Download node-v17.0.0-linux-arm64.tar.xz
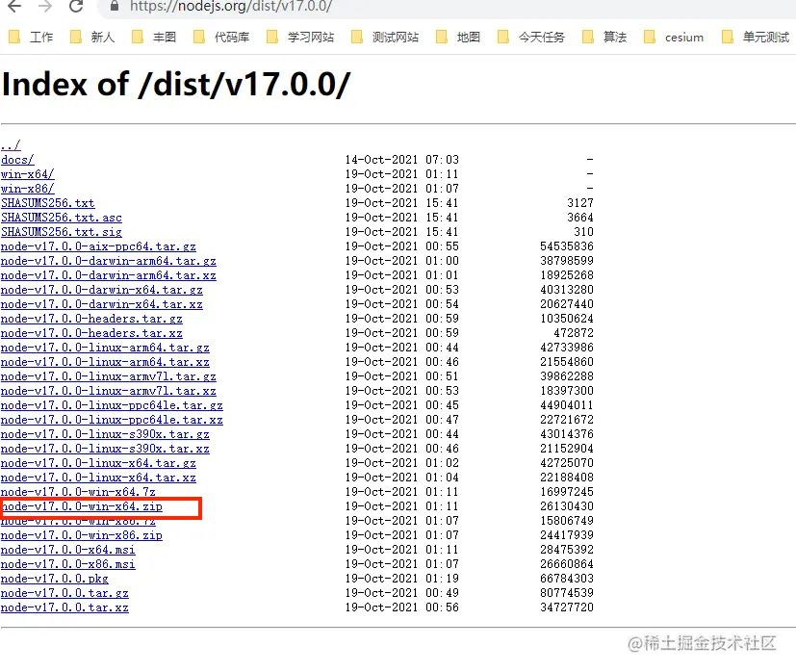The height and width of the screenshot is (672, 796). point(105,362)
